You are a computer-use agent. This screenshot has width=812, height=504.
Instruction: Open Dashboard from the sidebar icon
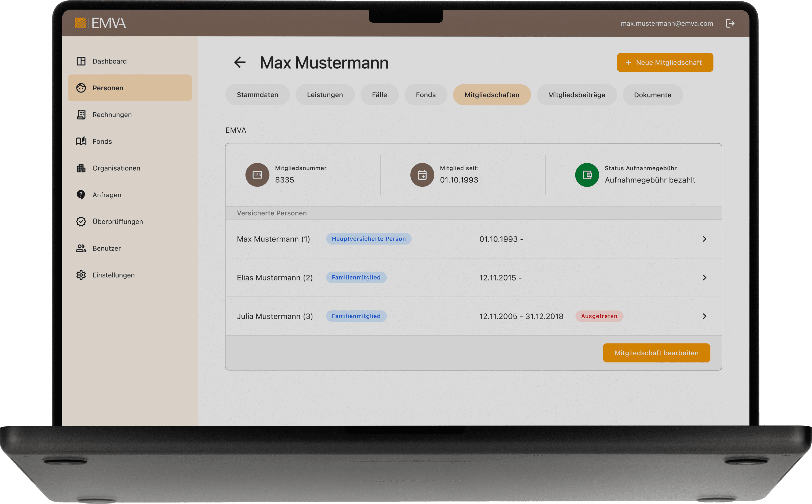click(x=81, y=61)
